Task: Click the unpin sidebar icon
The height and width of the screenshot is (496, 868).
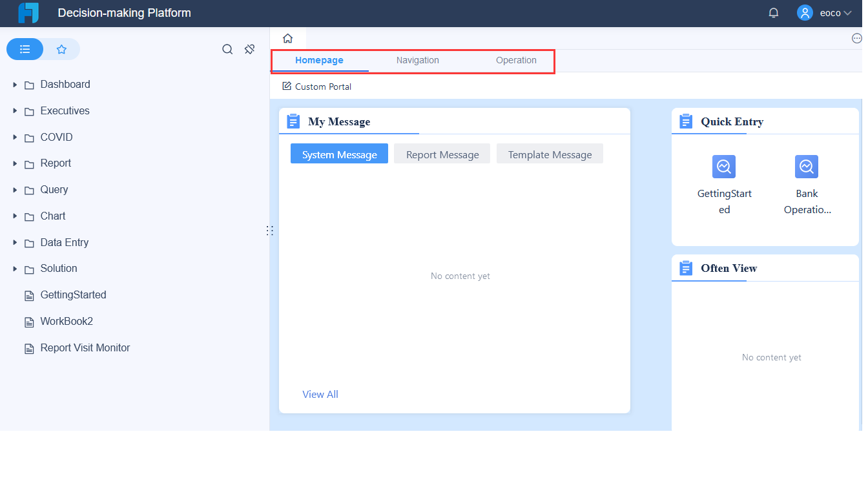Action: click(x=249, y=49)
